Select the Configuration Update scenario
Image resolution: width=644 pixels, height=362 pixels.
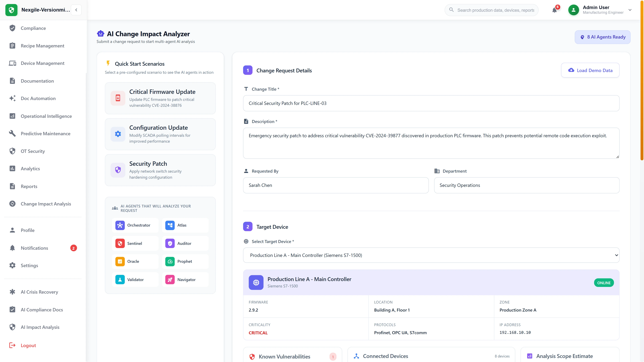point(160,134)
